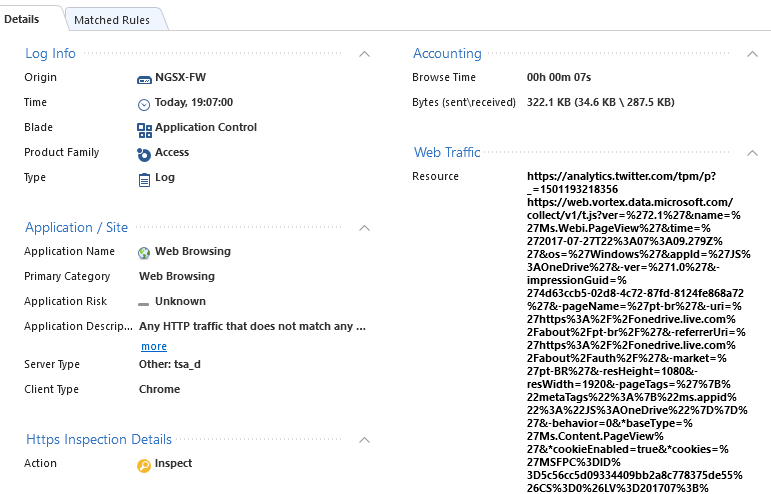Select the origin value NGSX-FW
Image resolution: width=771 pixels, height=494 pixels.
pos(180,77)
